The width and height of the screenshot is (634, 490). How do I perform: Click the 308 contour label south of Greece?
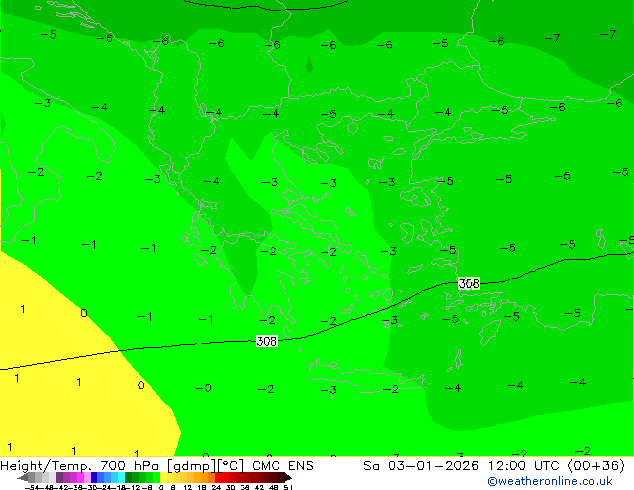(x=267, y=341)
